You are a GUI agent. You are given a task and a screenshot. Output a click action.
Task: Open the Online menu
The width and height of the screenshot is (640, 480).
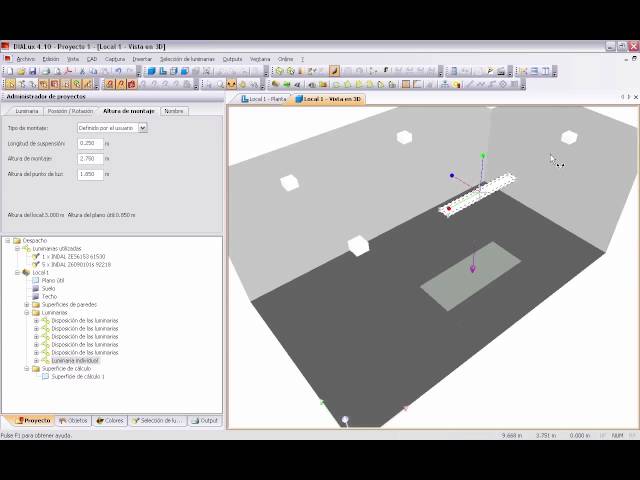286,59
